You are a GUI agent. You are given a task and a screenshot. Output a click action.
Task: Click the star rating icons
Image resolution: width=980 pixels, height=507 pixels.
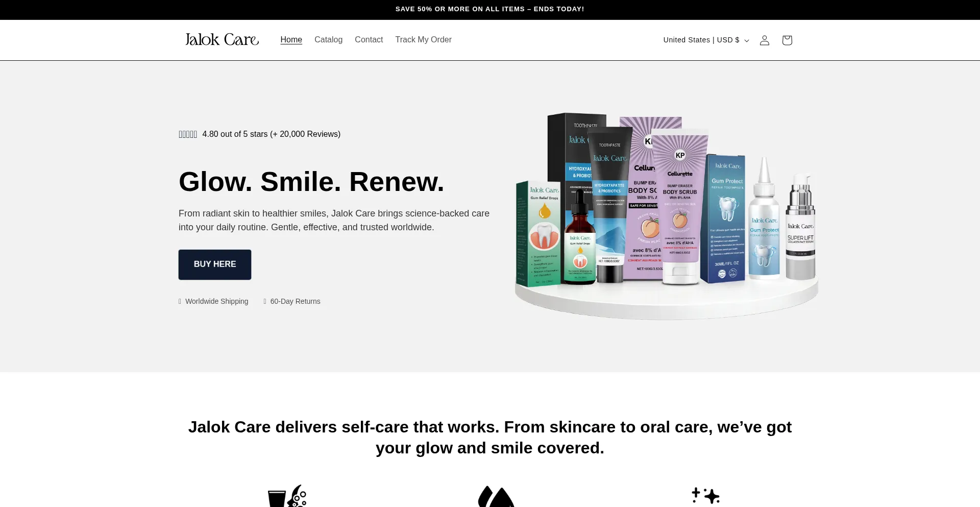point(188,134)
